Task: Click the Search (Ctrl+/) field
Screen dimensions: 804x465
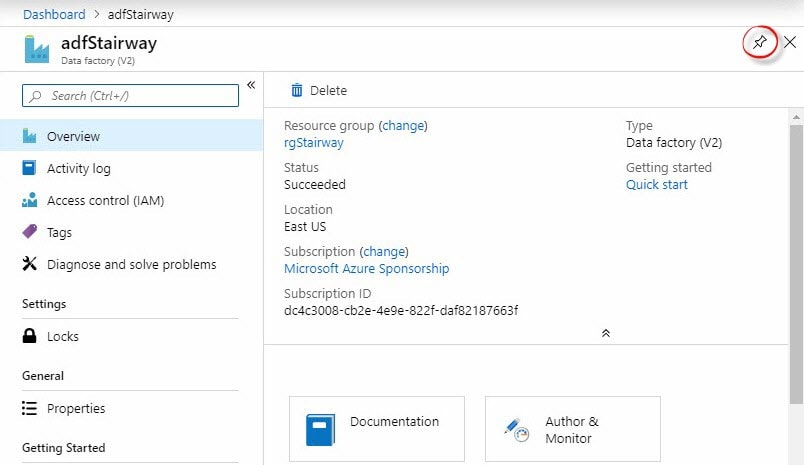Action: (x=130, y=96)
